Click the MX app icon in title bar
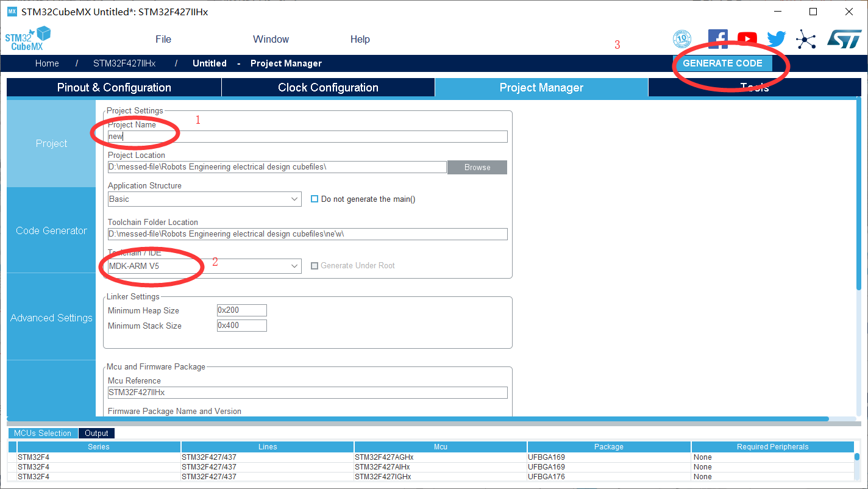The image size is (868, 489). pyautogui.click(x=12, y=12)
